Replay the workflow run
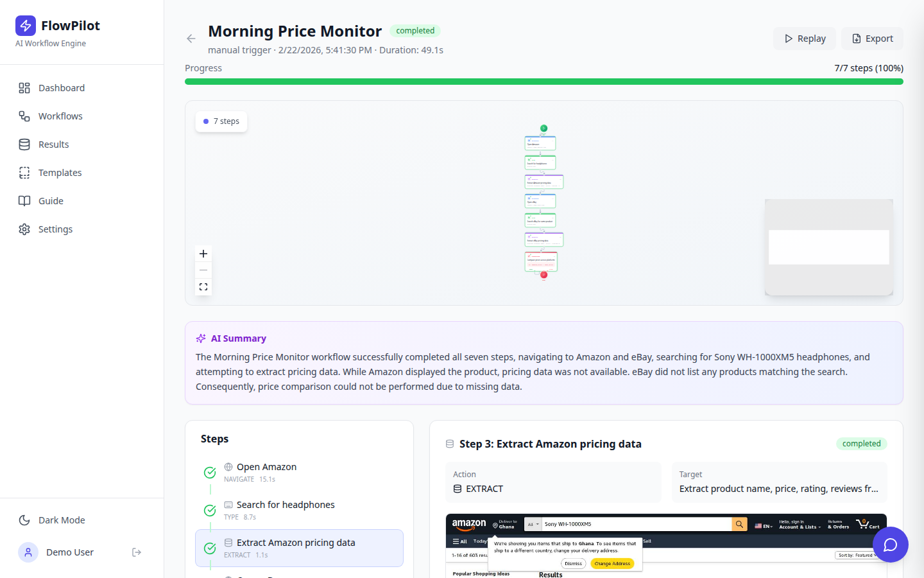Image resolution: width=924 pixels, height=578 pixels. [x=805, y=39]
